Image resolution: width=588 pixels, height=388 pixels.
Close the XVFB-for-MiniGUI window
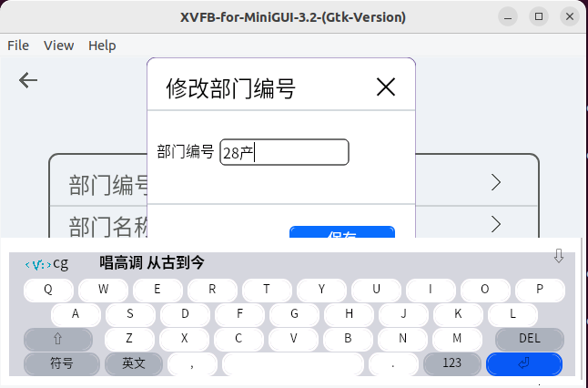(x=570, y=16)
